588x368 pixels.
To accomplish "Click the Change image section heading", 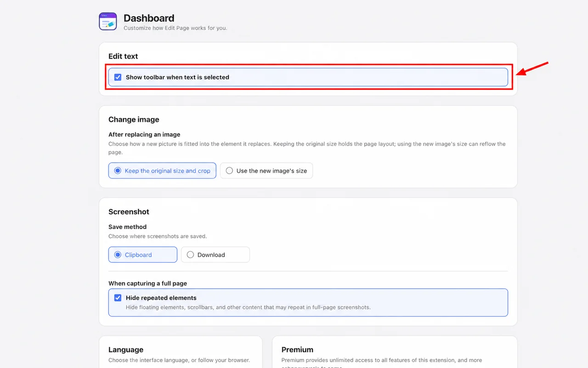I will [134, 119].
